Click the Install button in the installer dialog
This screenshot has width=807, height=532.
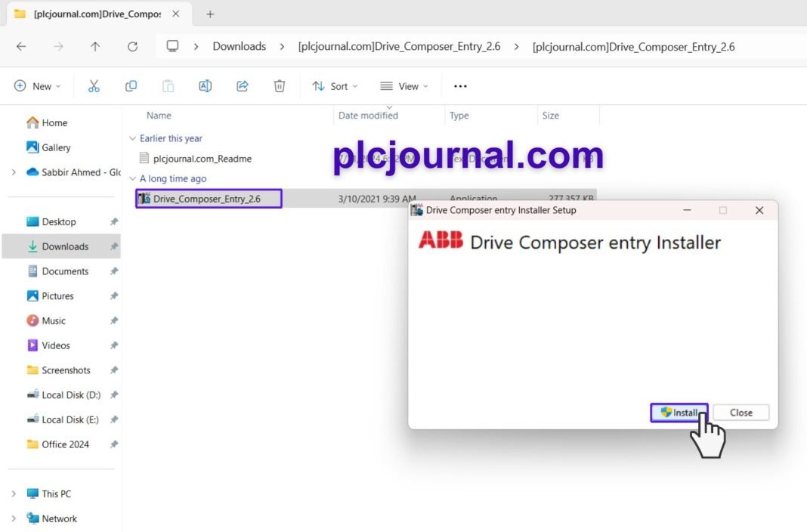click(x=678, y=413)
